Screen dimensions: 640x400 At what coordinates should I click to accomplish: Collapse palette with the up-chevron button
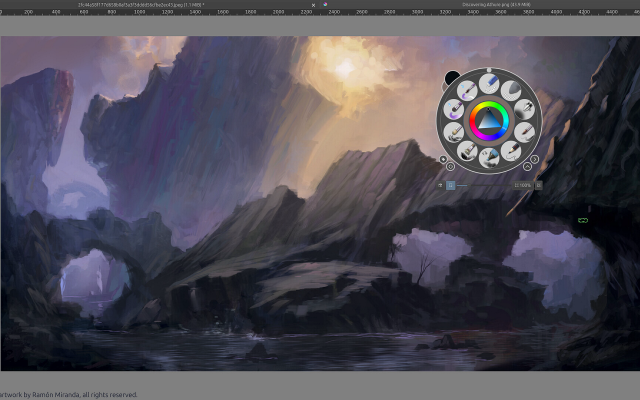[x=527, y=167]
